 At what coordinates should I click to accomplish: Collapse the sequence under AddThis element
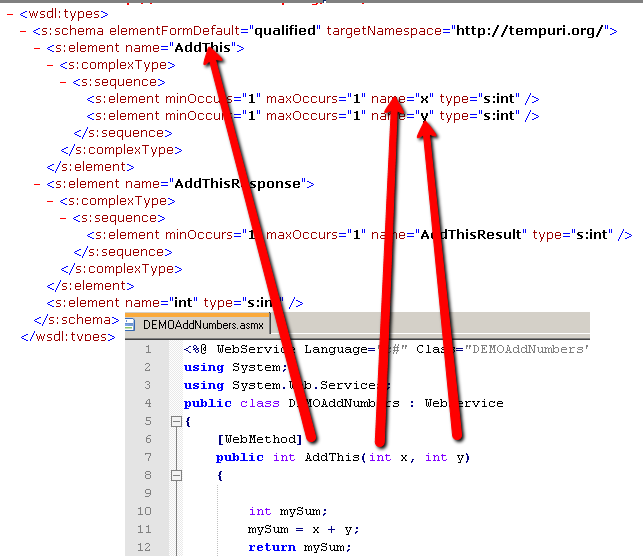coord(65,82)
